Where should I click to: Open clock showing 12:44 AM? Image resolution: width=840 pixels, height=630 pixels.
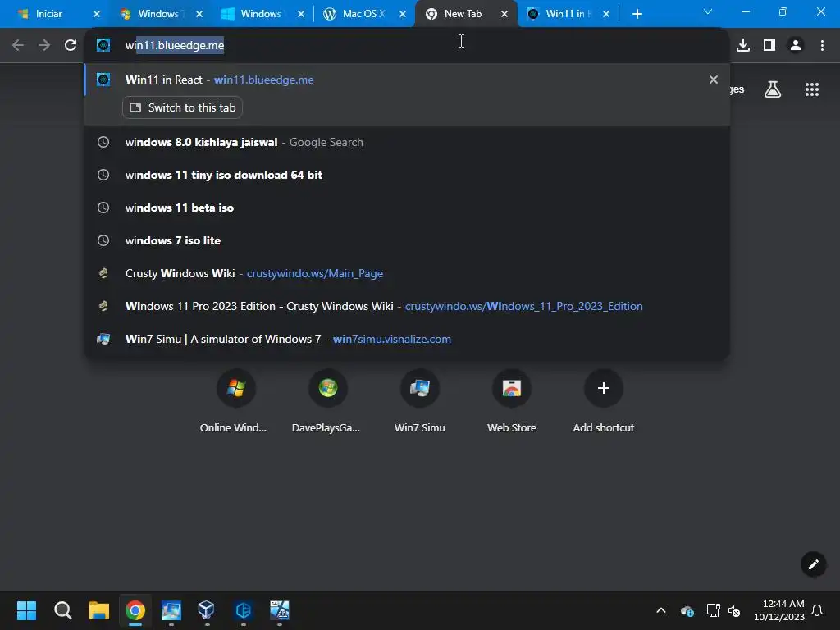pos(779,610)
